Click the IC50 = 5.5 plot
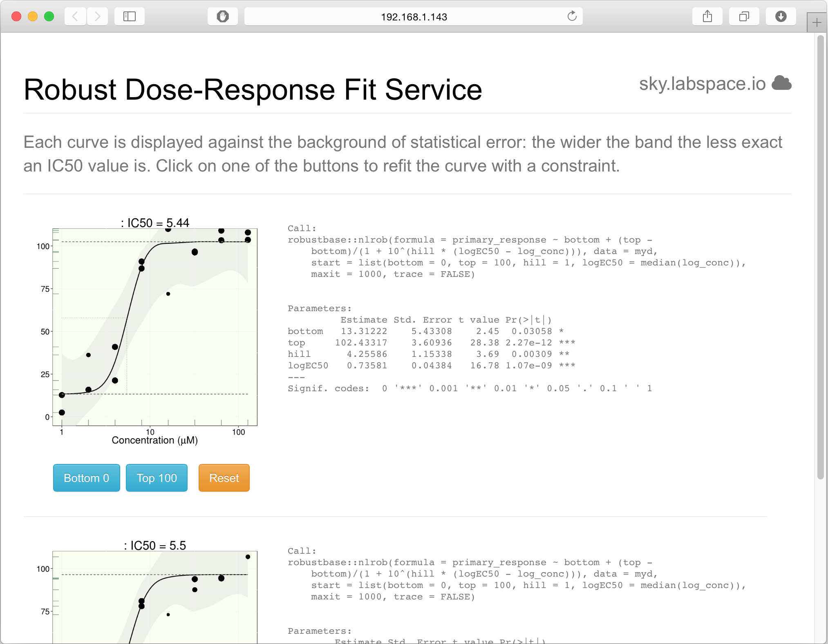Screen dimensions: 828x644 [155, 597]
